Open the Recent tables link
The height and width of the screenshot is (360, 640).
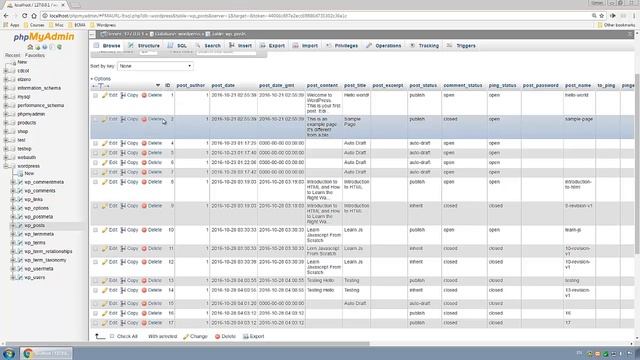tap(12, 55)
